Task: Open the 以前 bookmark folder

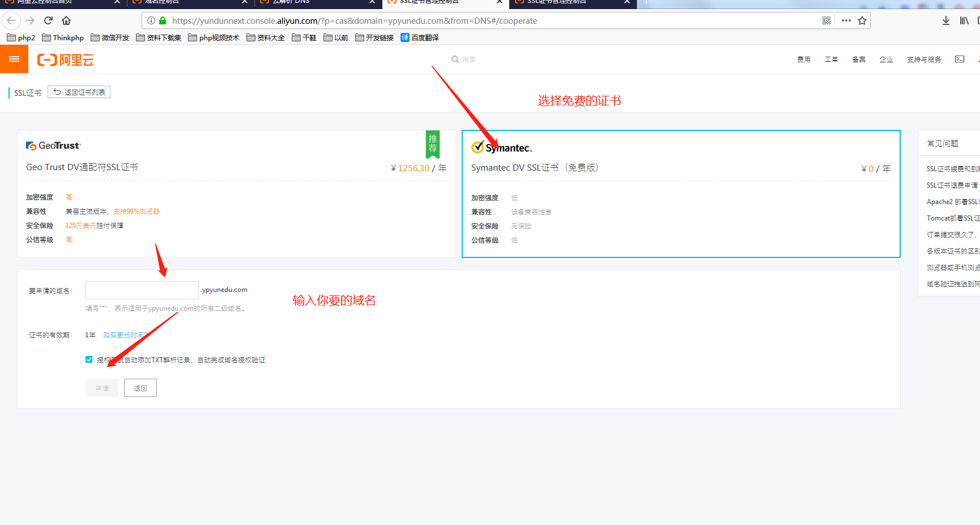Action: 336,38
